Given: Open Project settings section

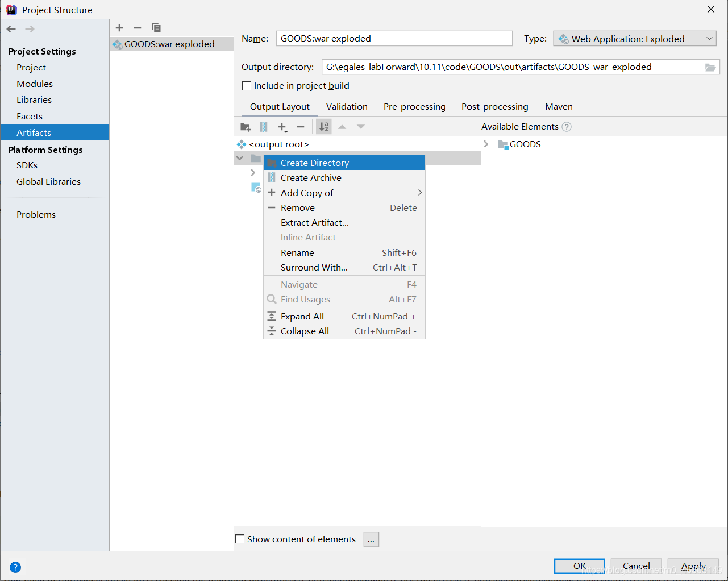Looking at the screenshot, I should 31,67.
